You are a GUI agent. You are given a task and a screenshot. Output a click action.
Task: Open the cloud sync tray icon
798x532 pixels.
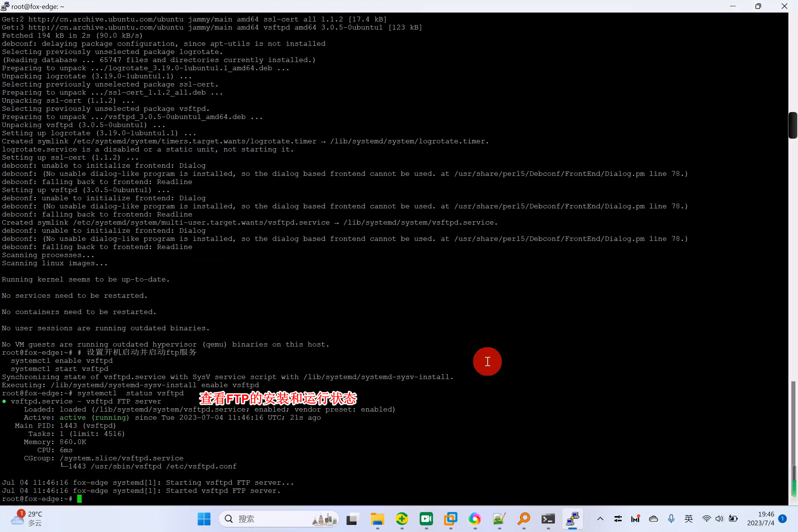654,519
